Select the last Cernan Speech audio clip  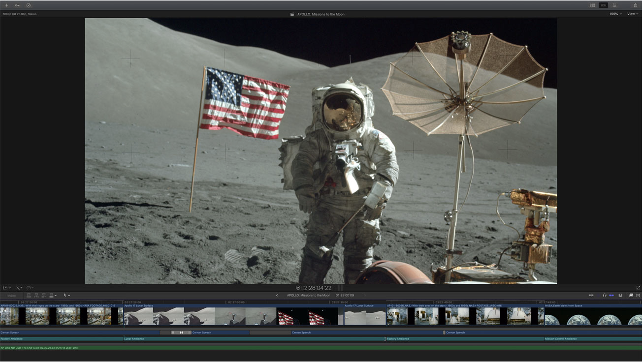click(x=543, y=332)
